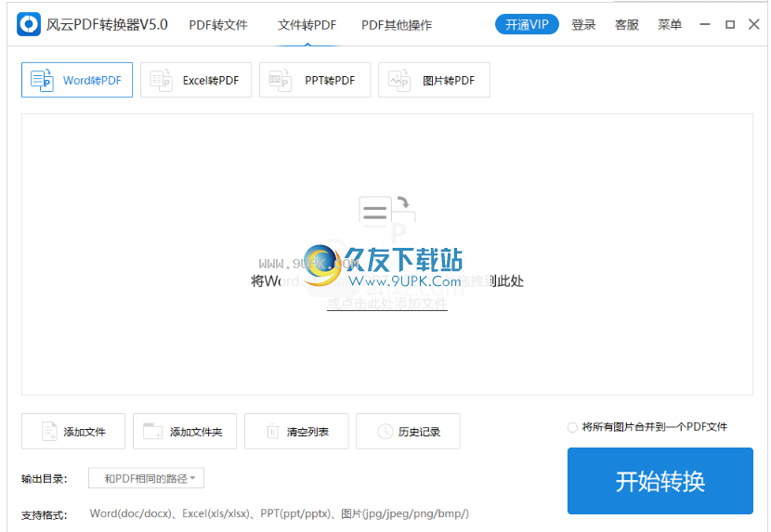The image size is (771, 532).
Task: Maximize the converter window
Action: click(730, 24)
